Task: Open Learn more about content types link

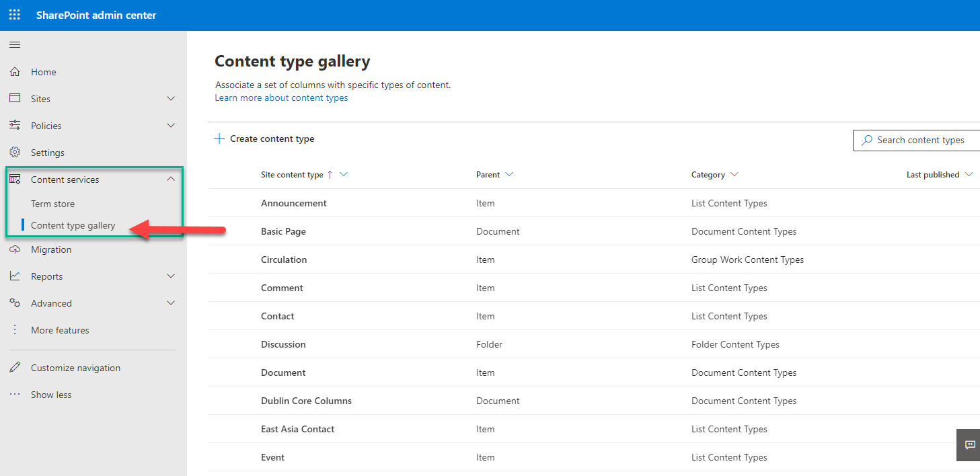Action: click(x=281, y=97)
